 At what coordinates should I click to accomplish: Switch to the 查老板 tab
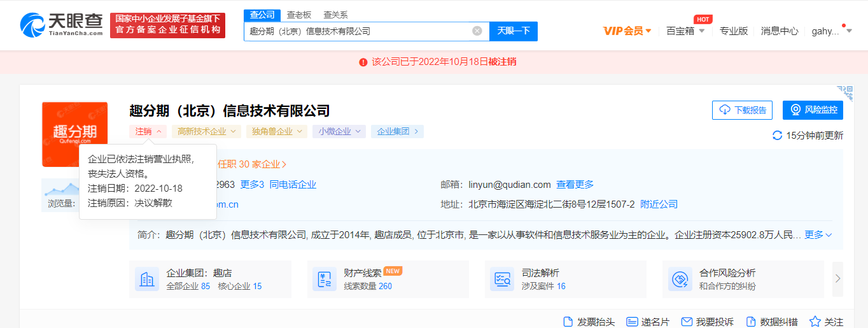point(298,15)
